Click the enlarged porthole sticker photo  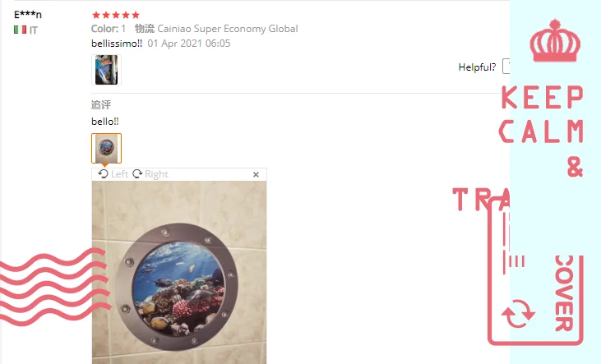click(x=179, y=273)
